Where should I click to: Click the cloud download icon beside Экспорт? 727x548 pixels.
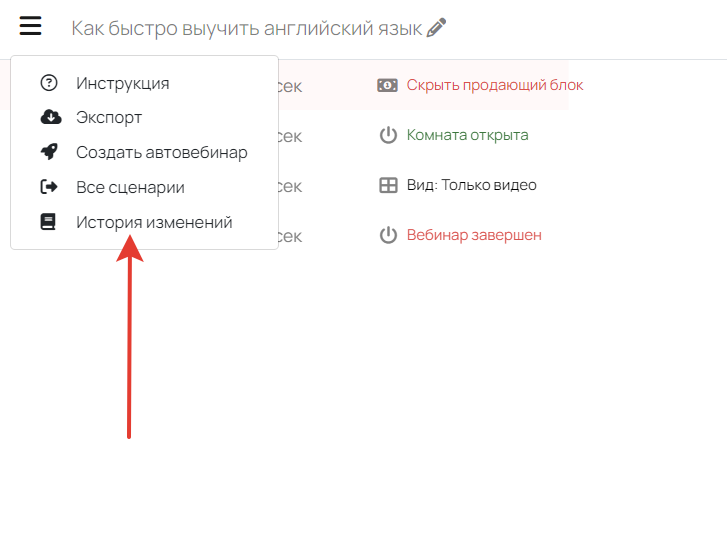tap(51, 117)
